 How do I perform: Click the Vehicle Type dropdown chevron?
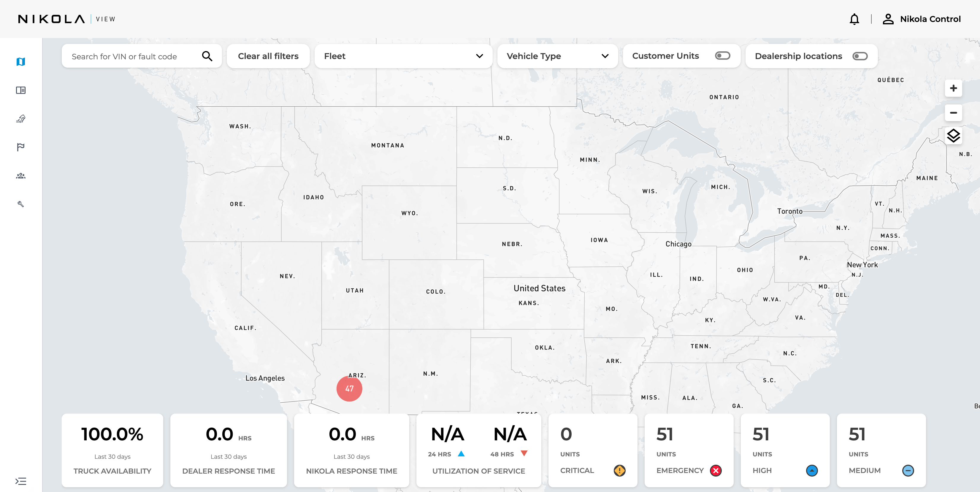click(605, 56)
